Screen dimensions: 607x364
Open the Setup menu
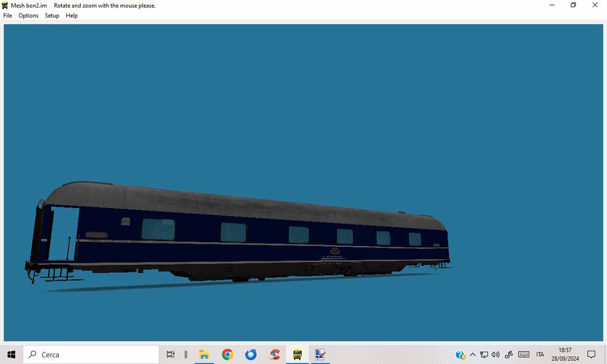52,16
